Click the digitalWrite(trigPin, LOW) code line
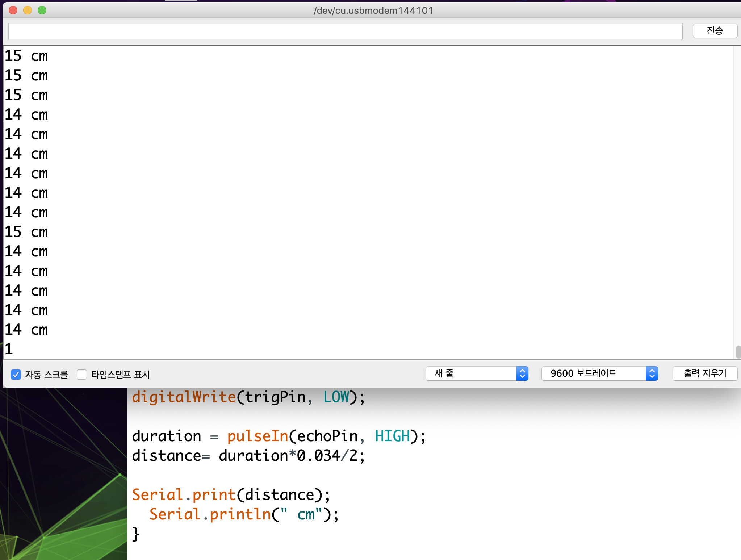The width and height of the screenshot is (741, 560). click(248, 397)
